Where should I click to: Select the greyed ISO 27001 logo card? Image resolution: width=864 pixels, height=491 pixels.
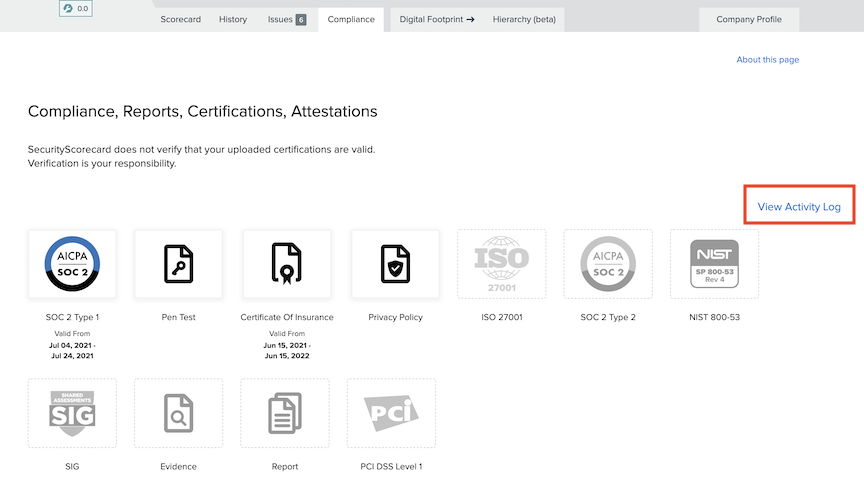[501, 264]
